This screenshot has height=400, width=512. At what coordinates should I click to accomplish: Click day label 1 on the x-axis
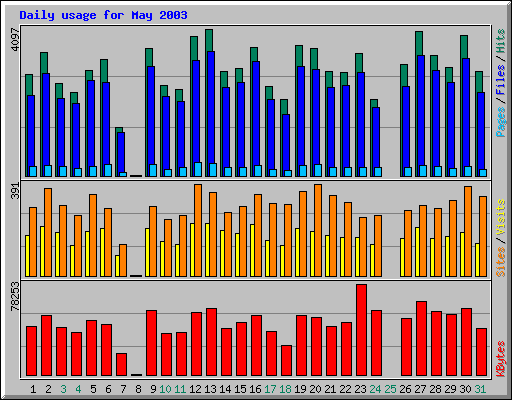click(33, 389)
